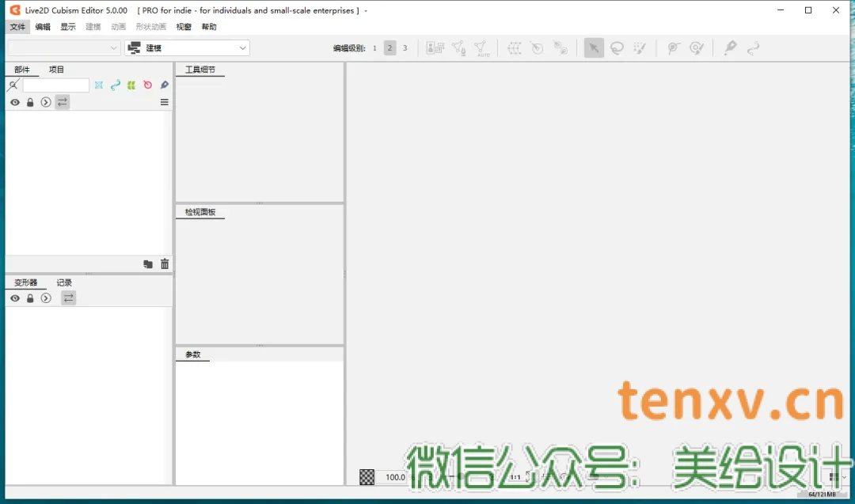This screenshot has height=504, width=855.
Task: Click the green warp deformer filter icon
Action: point(131,85)
